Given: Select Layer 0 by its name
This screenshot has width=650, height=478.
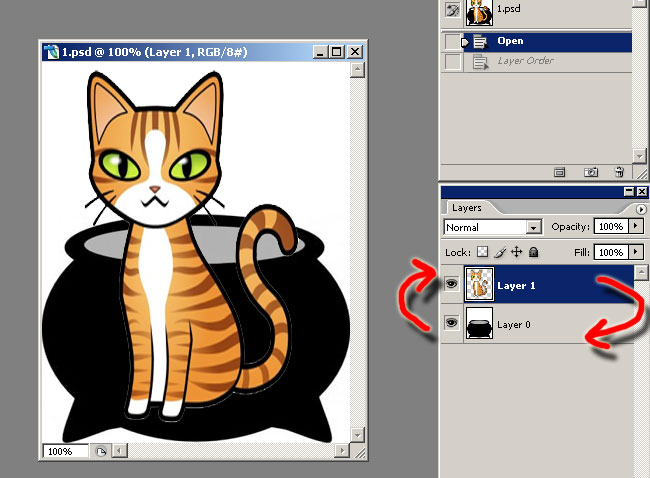Looking at the screenshot, I should tap(514, 325).
